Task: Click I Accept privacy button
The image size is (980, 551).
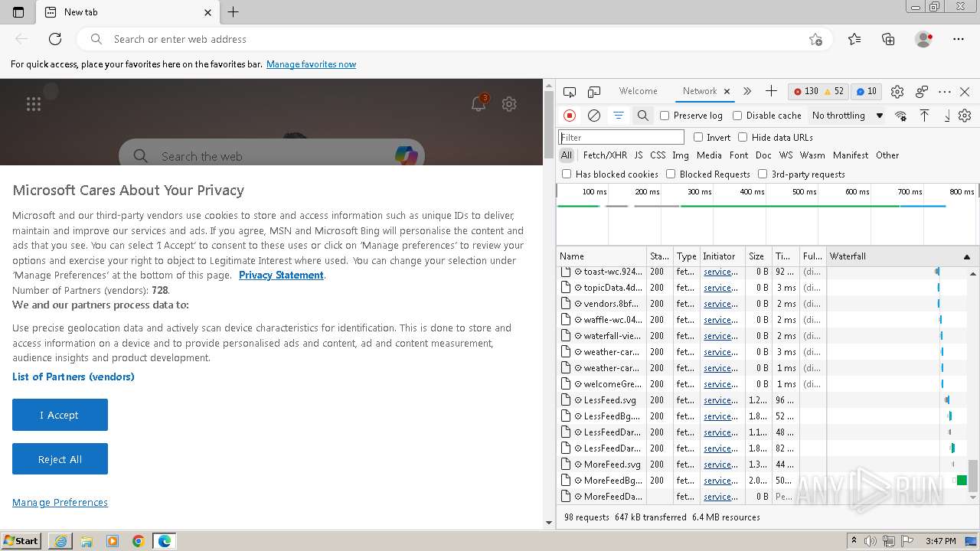Action: pos(60,415)
